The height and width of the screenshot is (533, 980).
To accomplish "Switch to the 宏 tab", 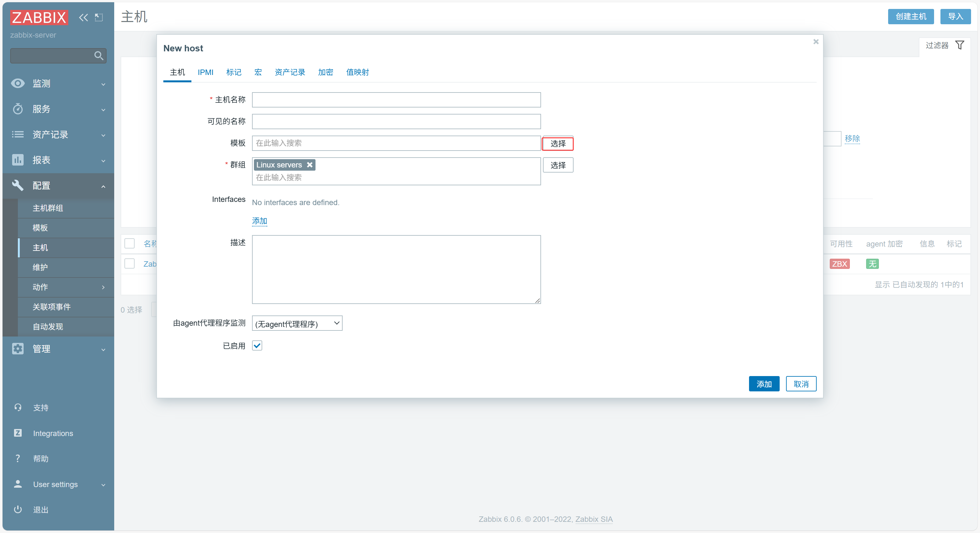I will 258,72.
